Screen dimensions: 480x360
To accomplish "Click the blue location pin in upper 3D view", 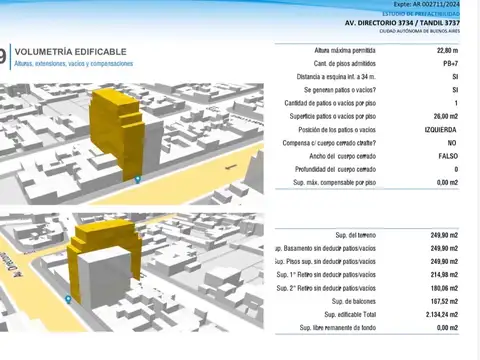I will tap(138, 180).
